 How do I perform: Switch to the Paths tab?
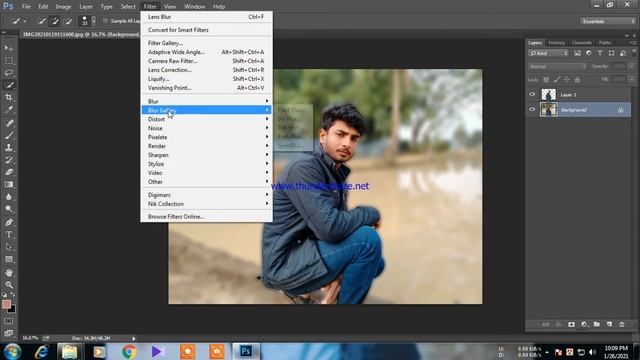point(605,42)
